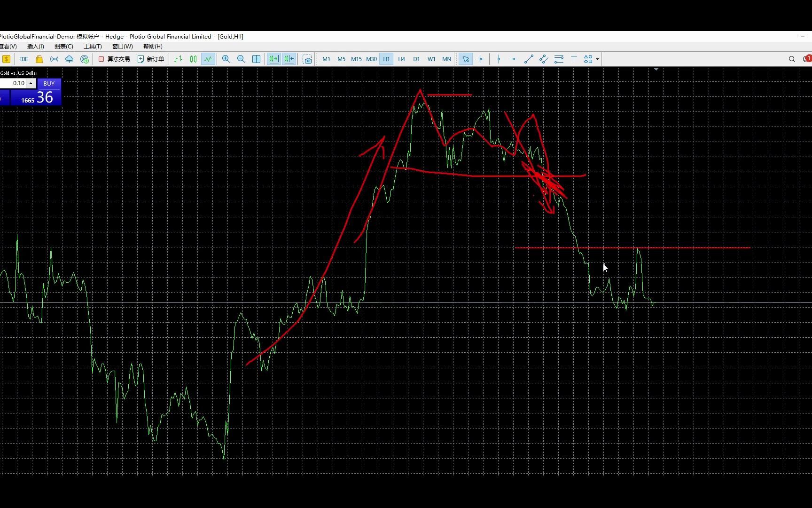Select the D1 timeframe
Viewport: 812px width, 508px height.
416,59
